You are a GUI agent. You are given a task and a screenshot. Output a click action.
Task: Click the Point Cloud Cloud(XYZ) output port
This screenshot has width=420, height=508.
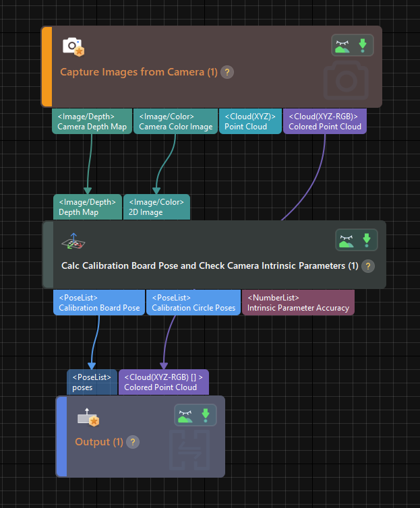pyautogui.click(x=250, y=122)
